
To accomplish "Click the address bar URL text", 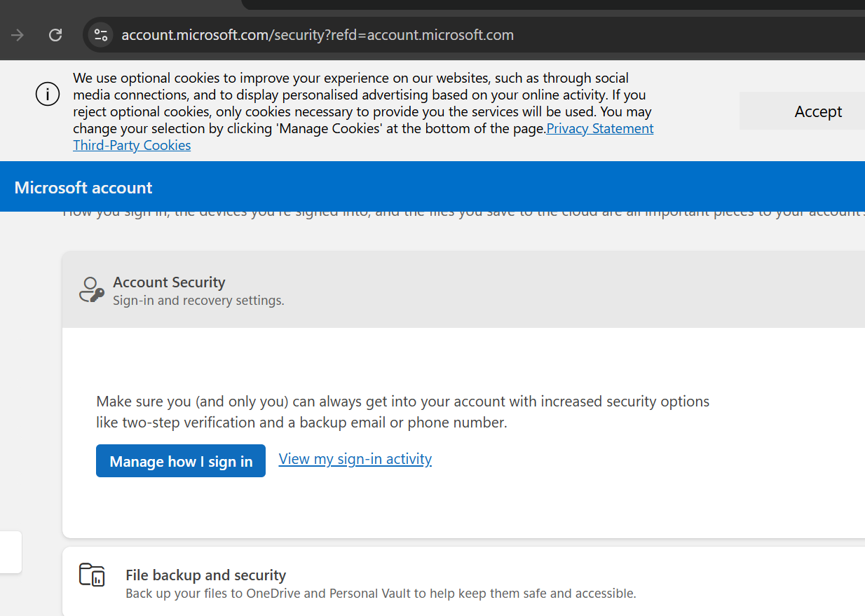I will (318, 35).
